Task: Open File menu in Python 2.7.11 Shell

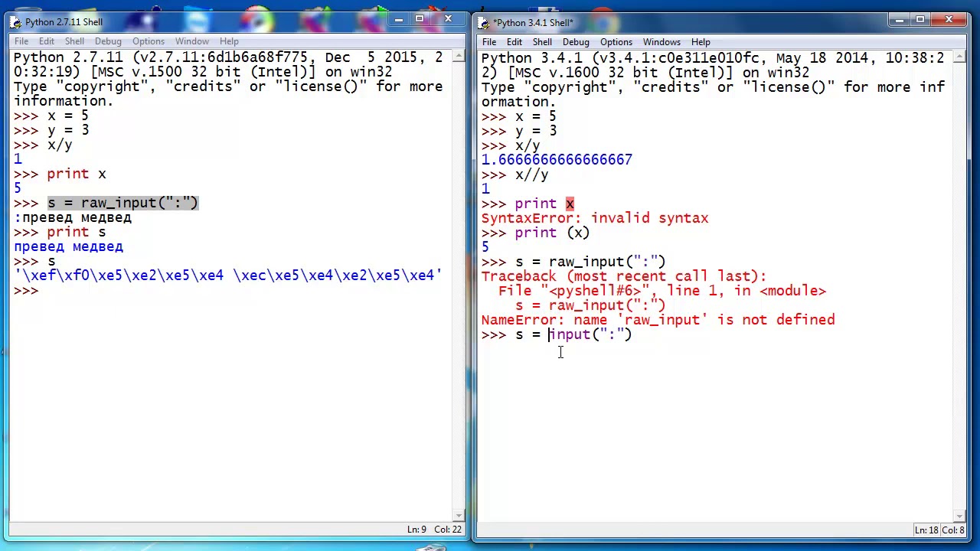Action: (21, 41)
